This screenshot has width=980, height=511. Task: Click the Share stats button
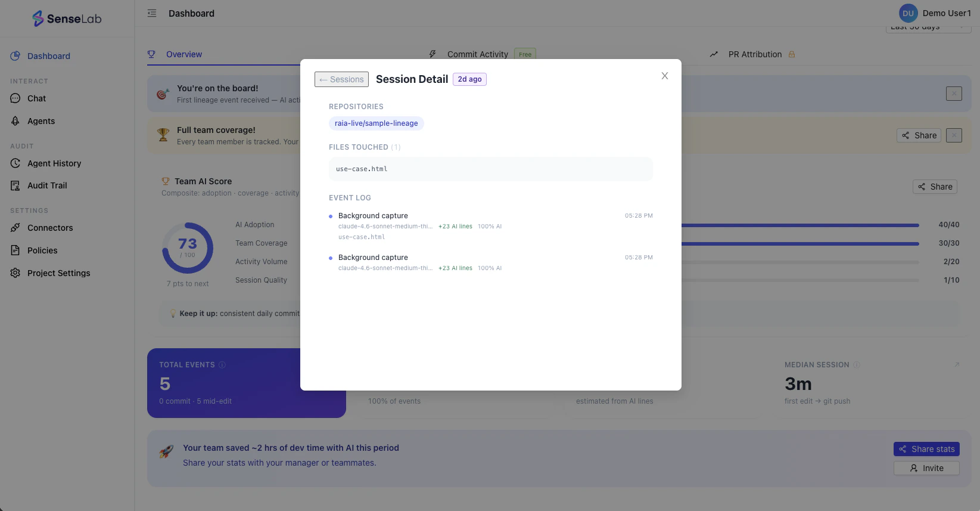point(926,449)
